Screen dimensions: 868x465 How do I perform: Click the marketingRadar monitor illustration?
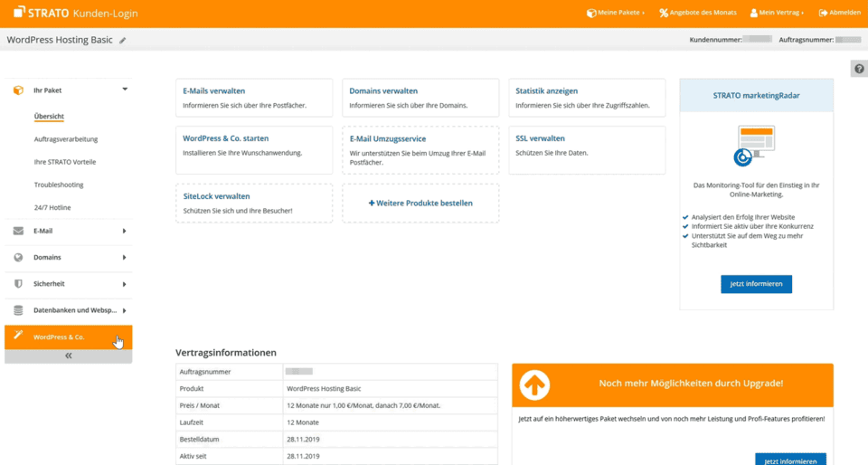coord(755,146)
